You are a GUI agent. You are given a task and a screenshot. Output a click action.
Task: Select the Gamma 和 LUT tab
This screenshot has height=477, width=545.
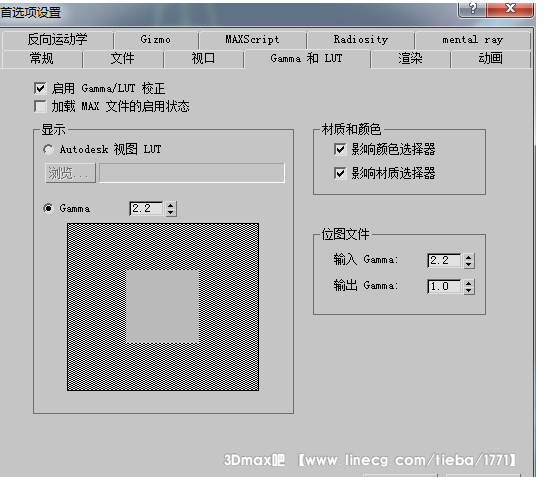pos(307,58)
